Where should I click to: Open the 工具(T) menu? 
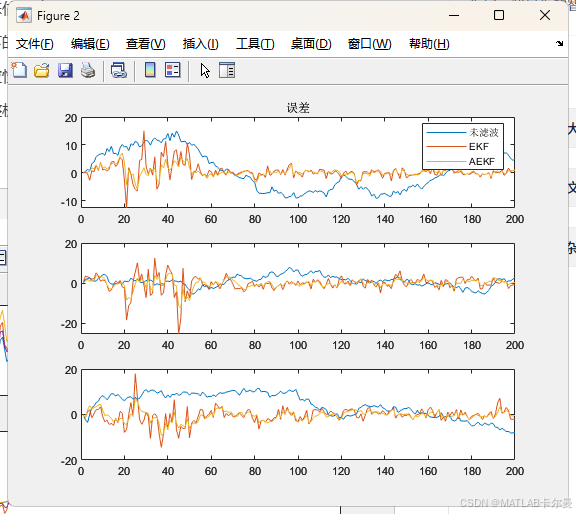click(x=255, y=44)
